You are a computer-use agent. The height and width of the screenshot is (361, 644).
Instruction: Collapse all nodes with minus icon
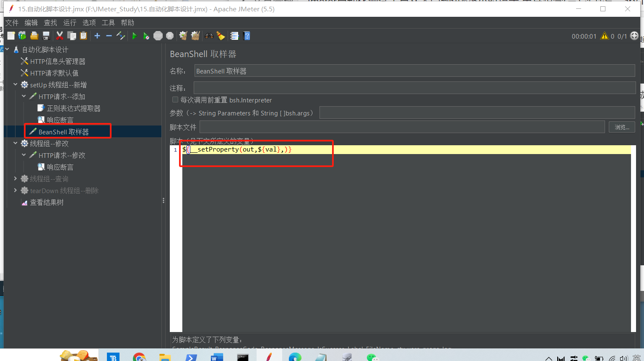coord(109,36)
